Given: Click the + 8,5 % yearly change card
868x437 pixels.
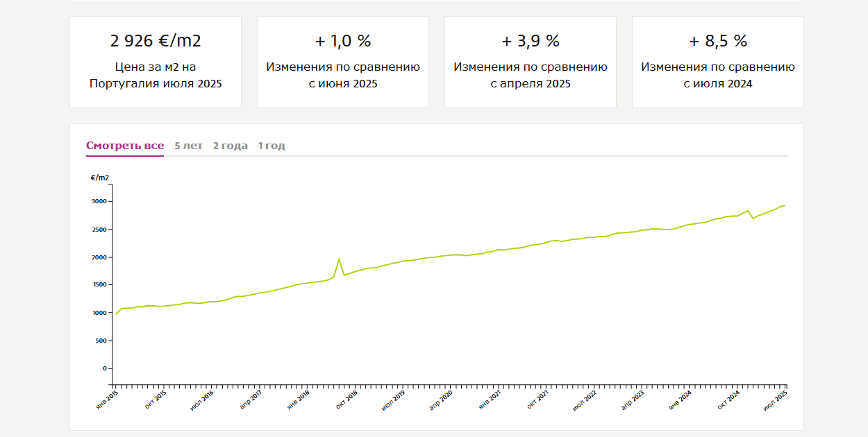Looking at the screenshot, I should [718, 62].
